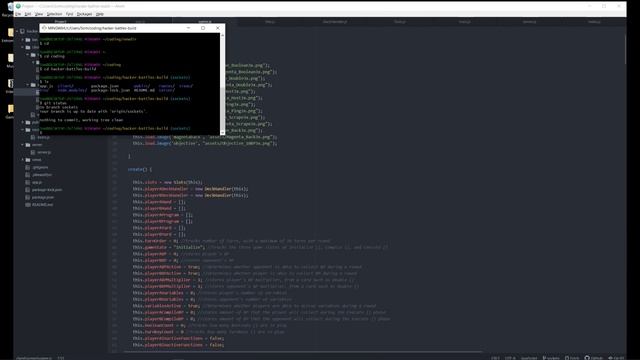Viewport: 640px width, 360px height.
Task: Click the create() method in editor
Action: click(140, 169)
